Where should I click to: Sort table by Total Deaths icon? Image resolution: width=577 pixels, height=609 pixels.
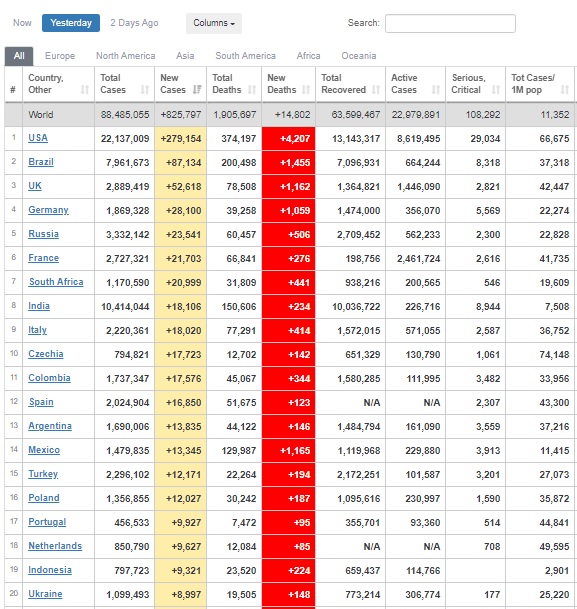tap(252, 90)
